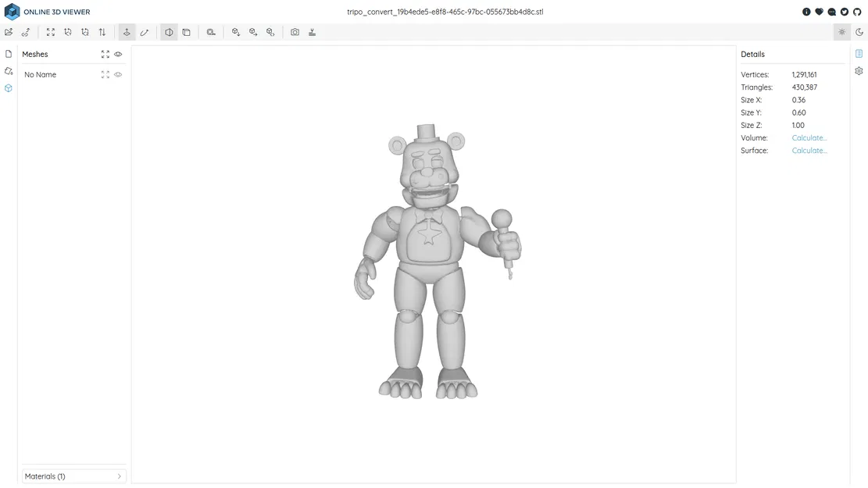
Task: Open the Materials paint icon in sidebar
Action: coord(8,70)
